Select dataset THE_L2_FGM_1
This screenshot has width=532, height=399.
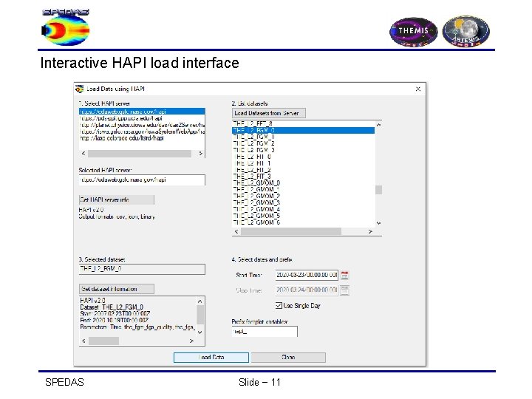coord(304,137)
